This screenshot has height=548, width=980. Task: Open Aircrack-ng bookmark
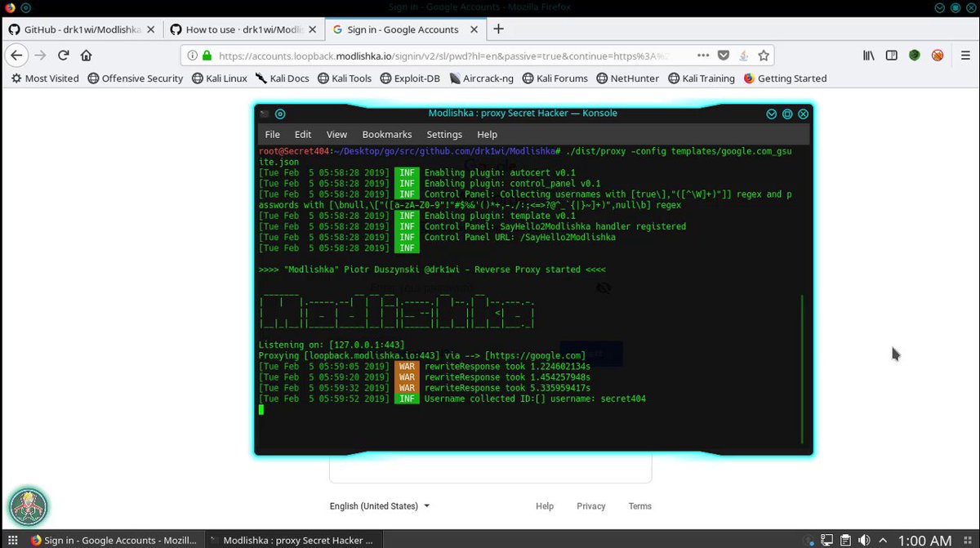tap(482, 78)
